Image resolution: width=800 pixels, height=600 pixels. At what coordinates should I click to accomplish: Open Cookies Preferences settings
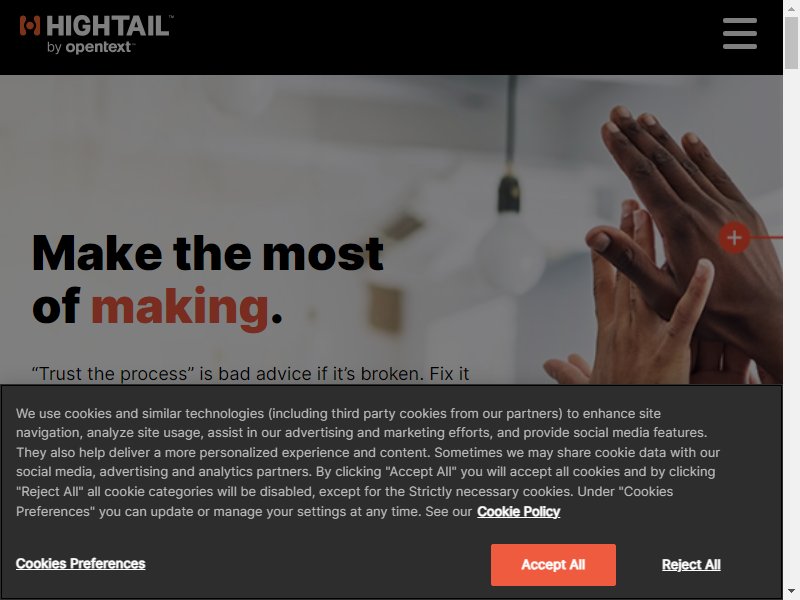point(81,564)
